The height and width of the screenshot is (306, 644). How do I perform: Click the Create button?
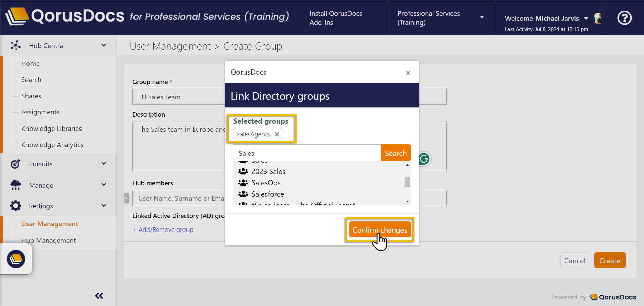point(610,260)
